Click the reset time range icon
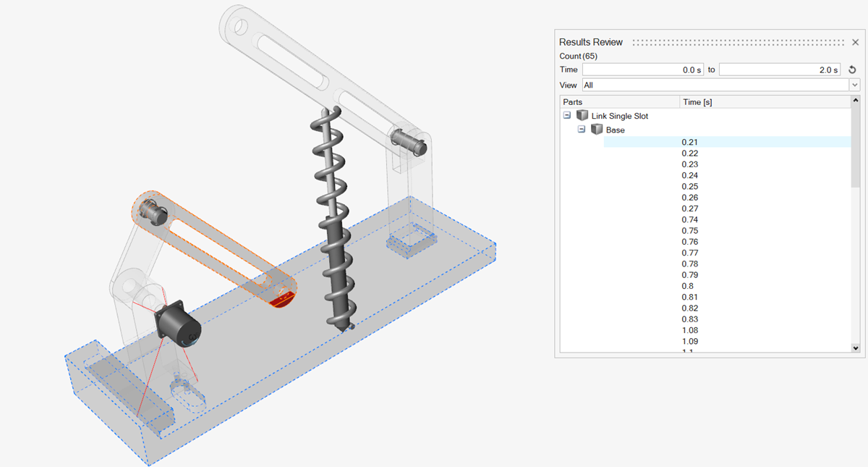Image resolution: width=868 pixels, height=467 pixels. [x=852, y=70]
